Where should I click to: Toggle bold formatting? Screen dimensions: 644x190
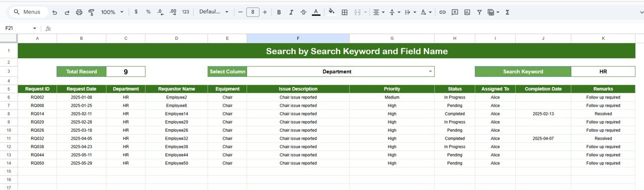279,12
